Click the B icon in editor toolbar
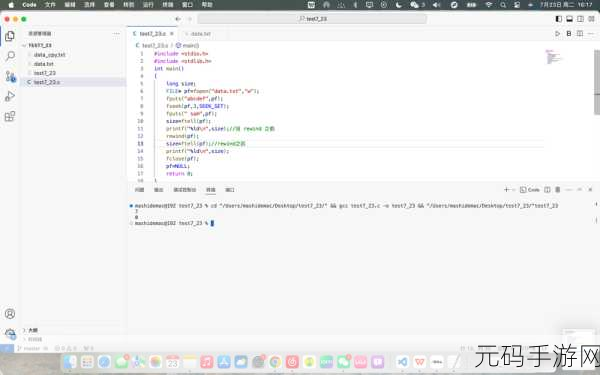This screenshot has width=600, height=375. [x=569, y=34]
